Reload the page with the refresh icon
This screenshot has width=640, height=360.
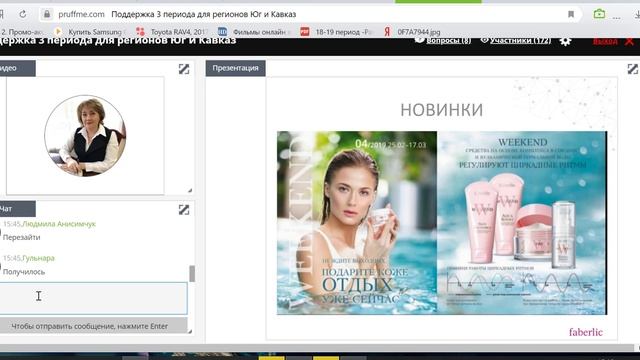(x=23, y=14)
